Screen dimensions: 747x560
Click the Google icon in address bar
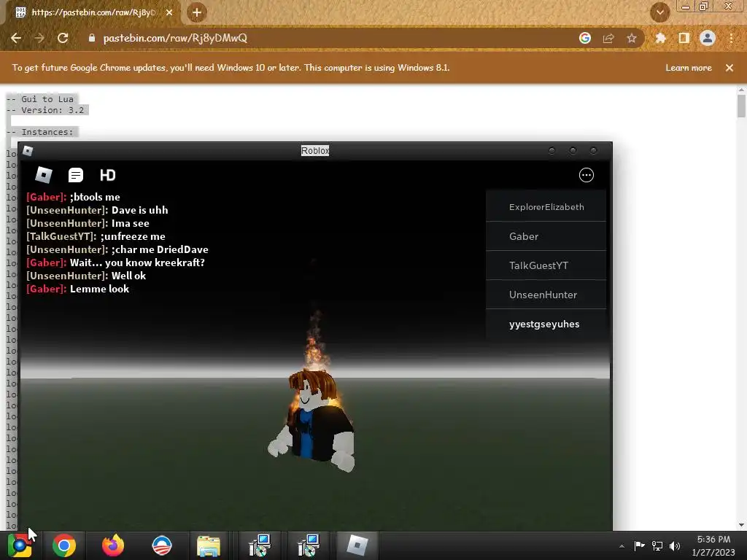585,38
